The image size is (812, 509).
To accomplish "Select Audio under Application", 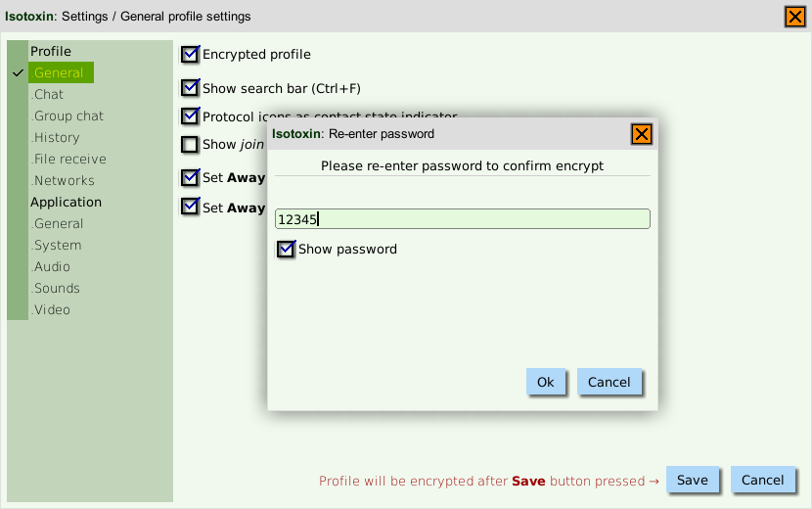I will pos(51,266).
